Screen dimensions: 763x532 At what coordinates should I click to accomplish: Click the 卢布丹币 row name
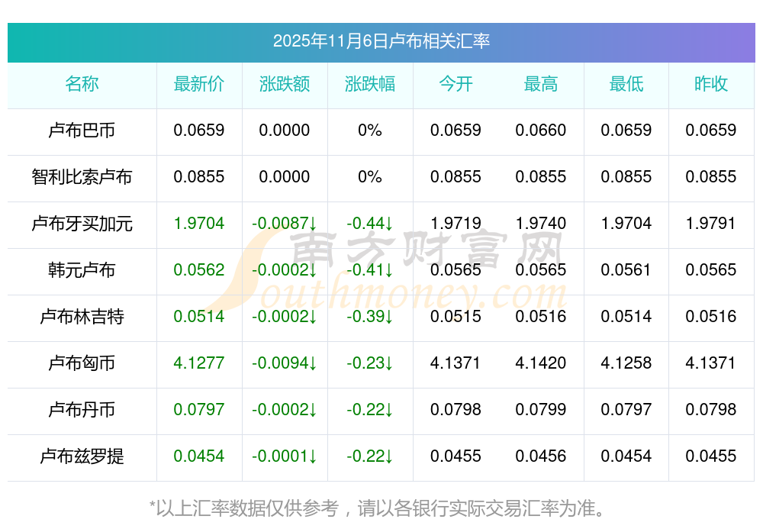tap(82, 410)
